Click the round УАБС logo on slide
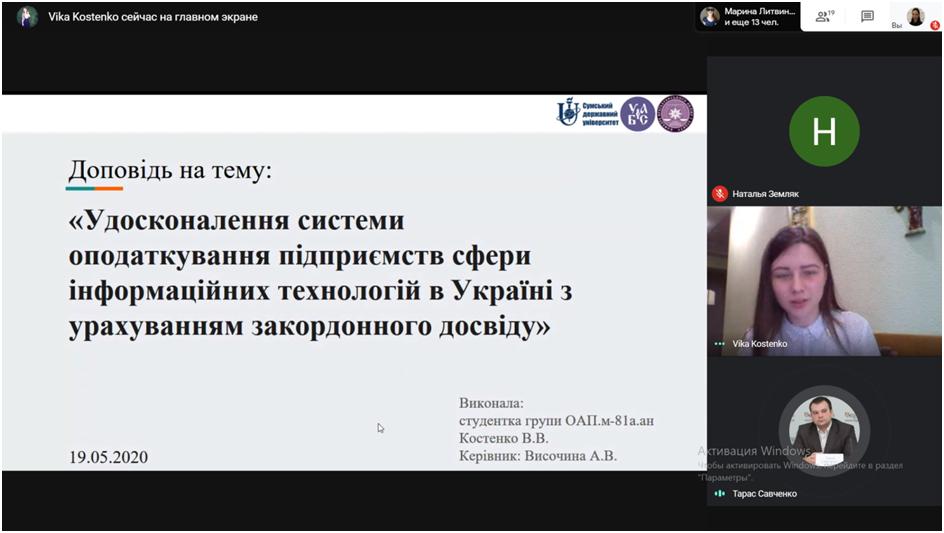 pyautogui.click(x=637, y=114)
